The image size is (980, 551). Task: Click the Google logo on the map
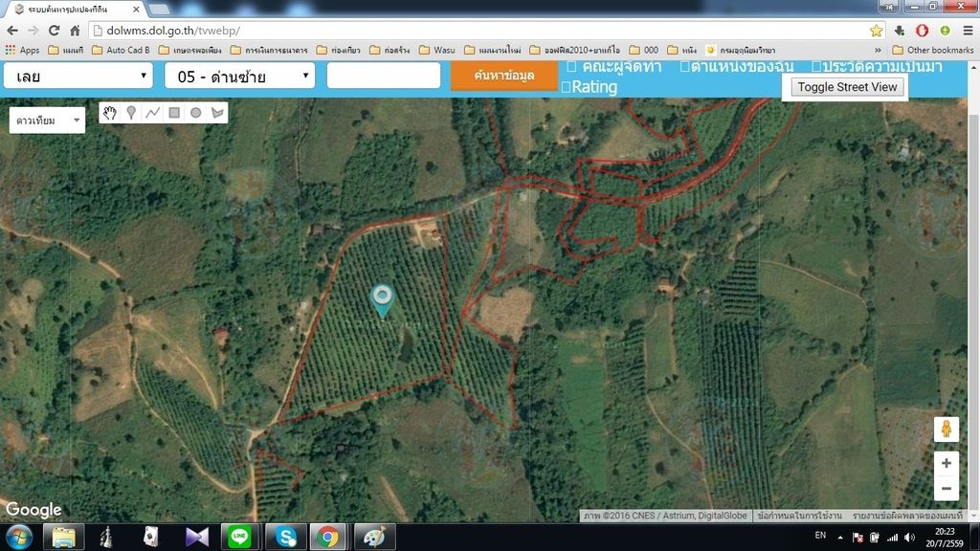(33, 510)
